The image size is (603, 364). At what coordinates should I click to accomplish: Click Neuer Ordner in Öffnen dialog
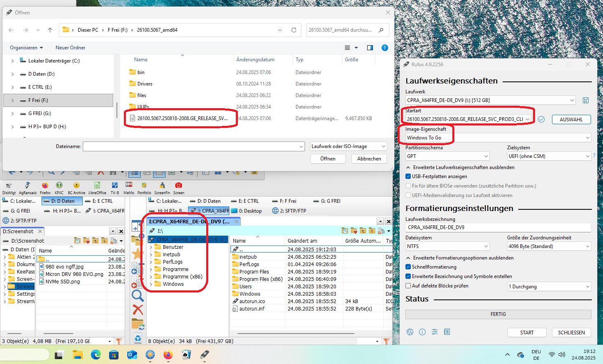click(x=70, y=48)
